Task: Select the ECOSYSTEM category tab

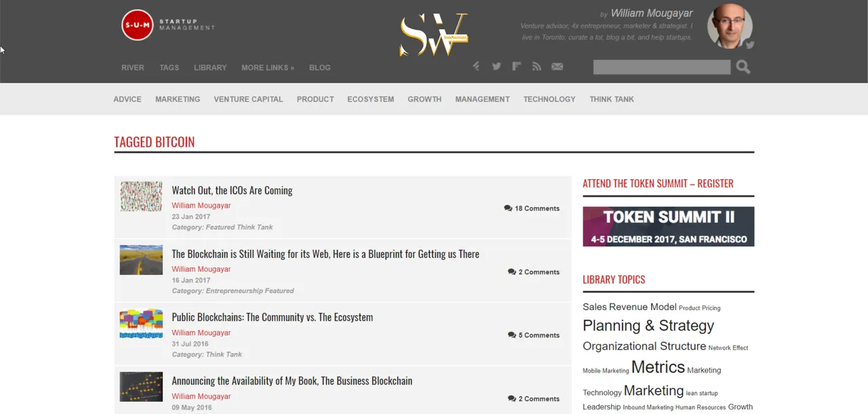Action: tap(370, 99)
